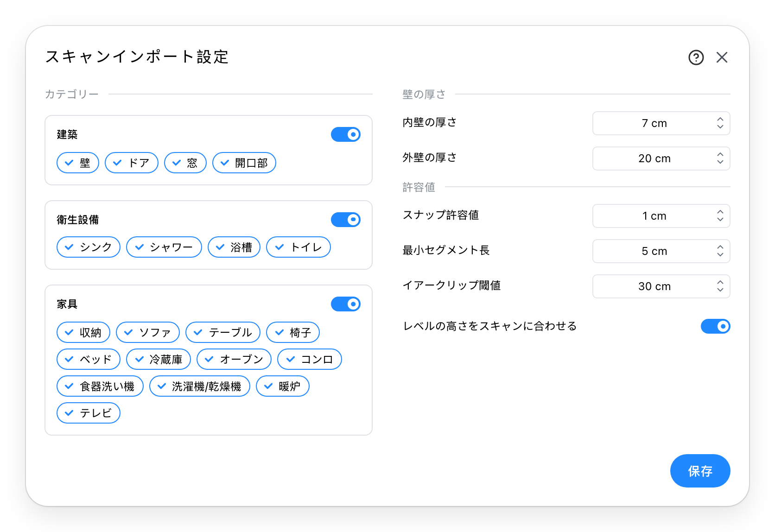Image resolution: width=775 pixels, height=532 pixels.
Task: Uncheck the 洗濯機/乾燥機 chip
Action: click(x=200, y=386)
